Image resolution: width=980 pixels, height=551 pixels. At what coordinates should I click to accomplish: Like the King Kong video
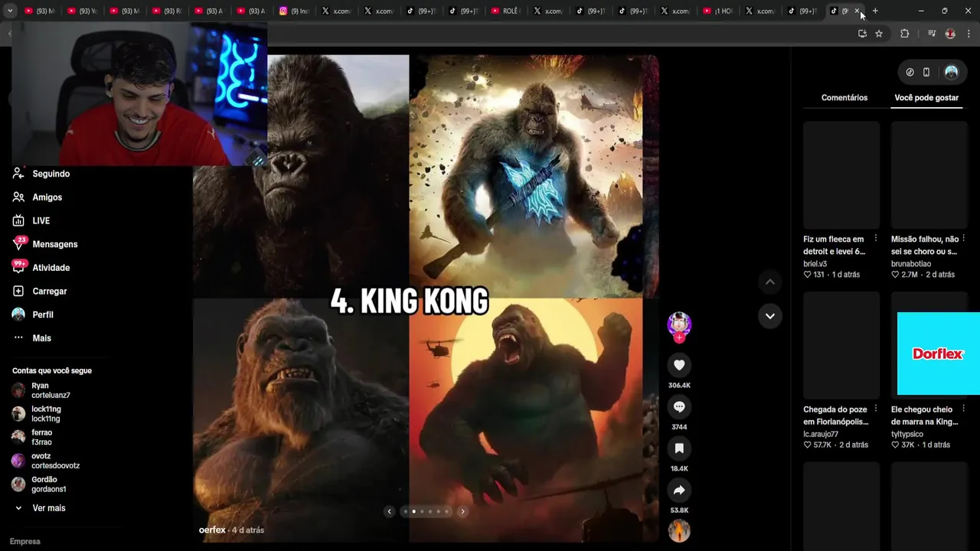(x=679, y=365)
